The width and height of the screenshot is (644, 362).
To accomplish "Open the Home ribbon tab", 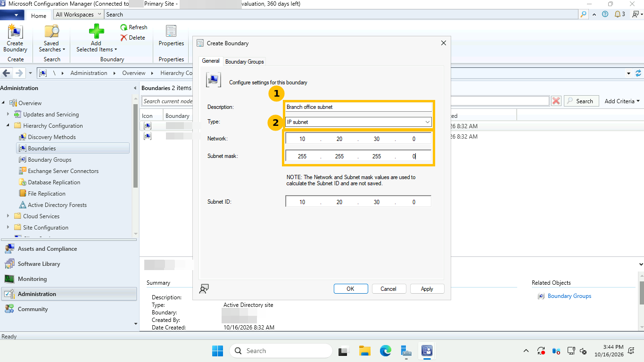I will click(39, 15).
